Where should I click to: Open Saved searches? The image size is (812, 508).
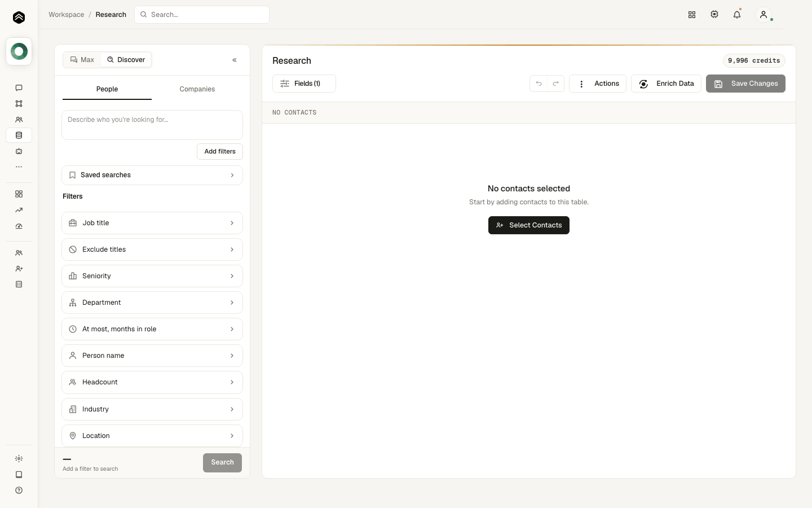pos(152,175)
